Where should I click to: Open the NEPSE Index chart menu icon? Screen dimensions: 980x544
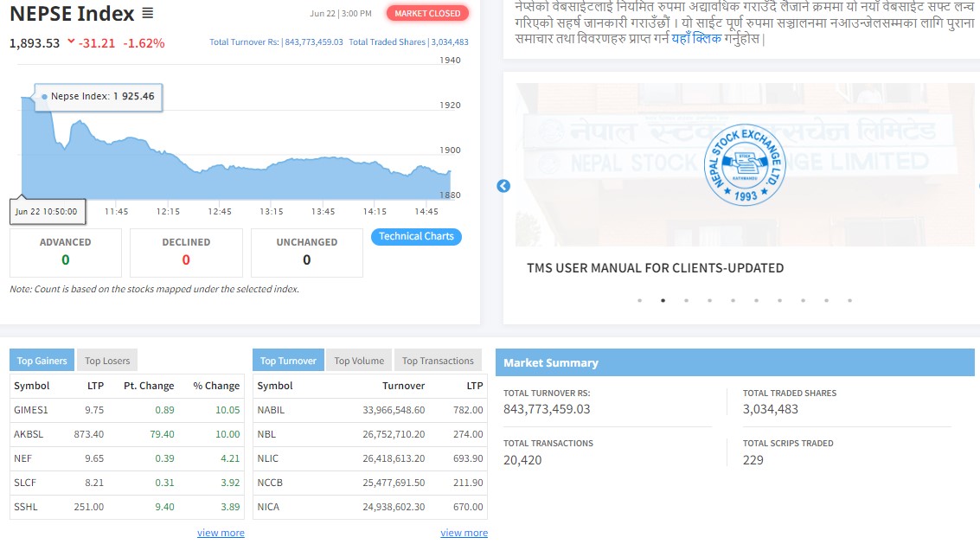[x=148, y=13]
